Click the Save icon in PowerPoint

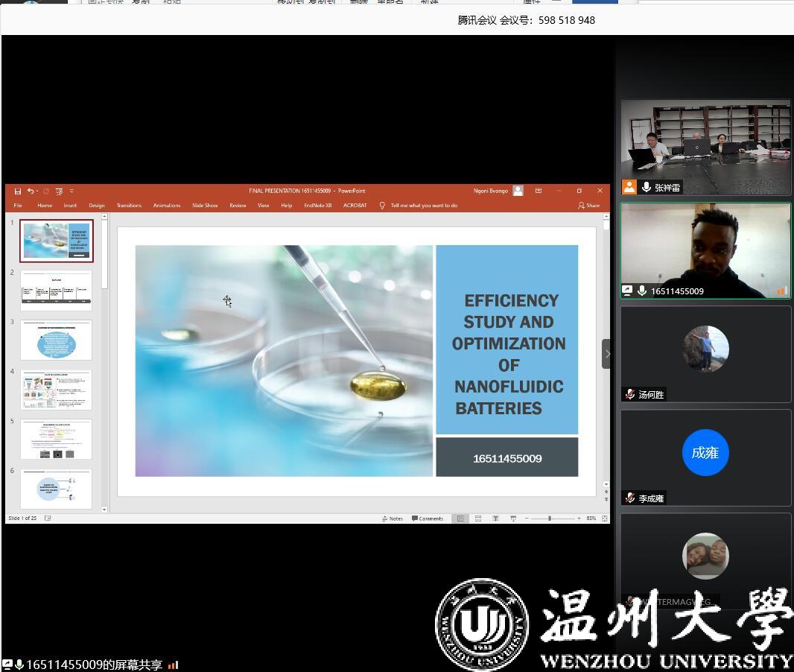pos(18,191)
